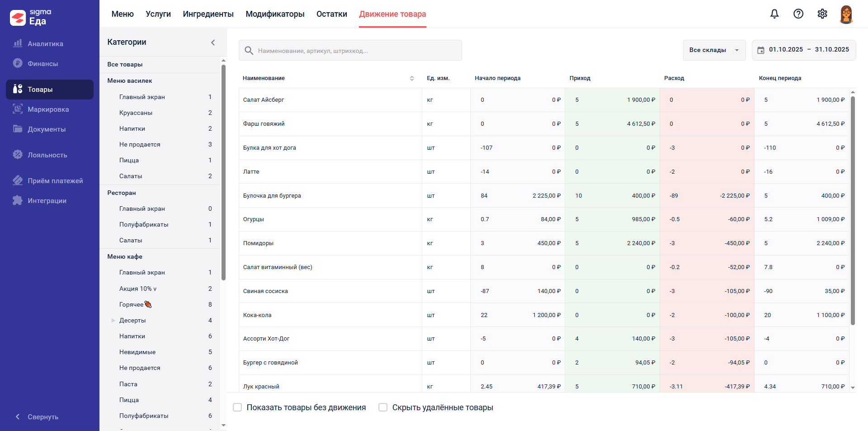Click the user avatar picture

[x=846, y=14]
